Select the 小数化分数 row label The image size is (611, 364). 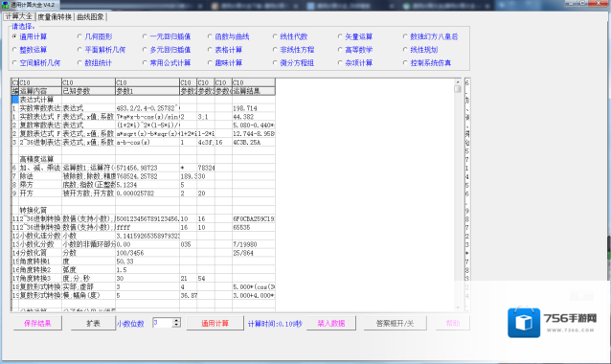click(x=40, y=244)
